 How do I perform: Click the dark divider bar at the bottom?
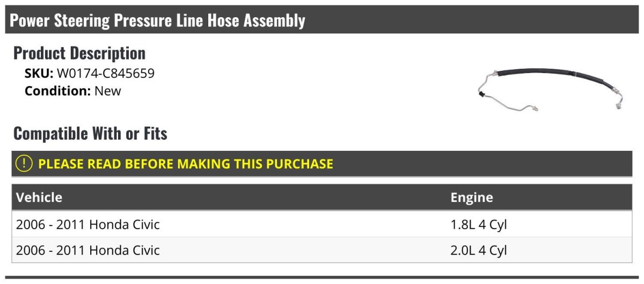click(322, 278)
